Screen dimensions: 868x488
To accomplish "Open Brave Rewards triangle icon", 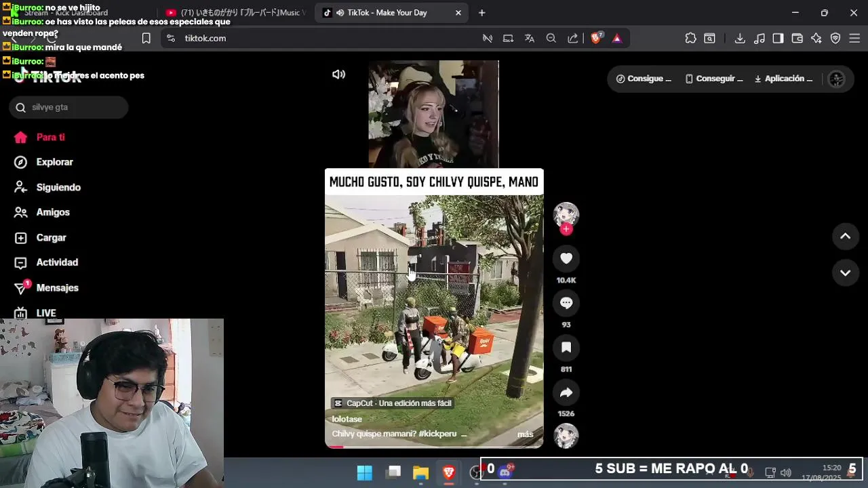I will tap(617, 39).
